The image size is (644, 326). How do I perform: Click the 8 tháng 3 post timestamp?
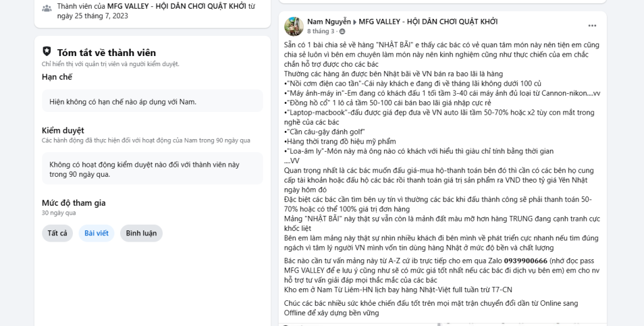(x=321, y=31)
